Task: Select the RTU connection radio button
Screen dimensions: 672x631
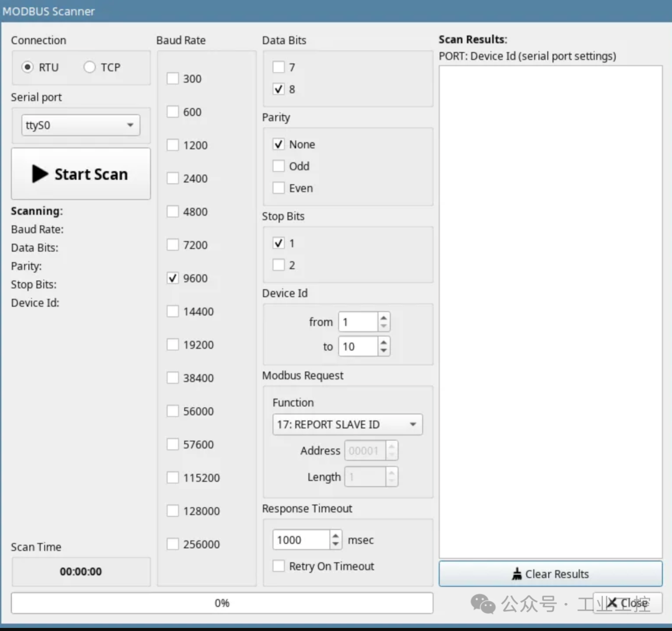Action: (27, 67)
